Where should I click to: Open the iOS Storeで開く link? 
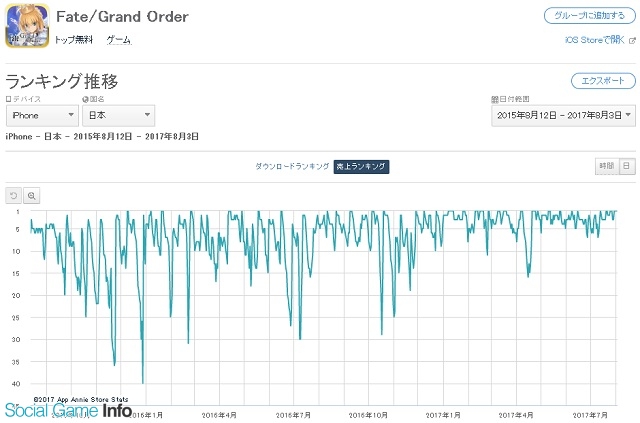pos(595,40)
